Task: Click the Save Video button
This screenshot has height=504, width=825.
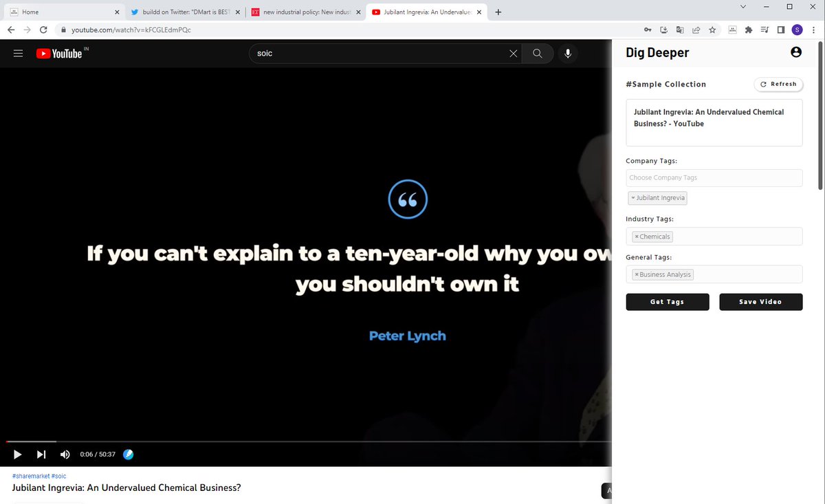Action: (760, 301)
